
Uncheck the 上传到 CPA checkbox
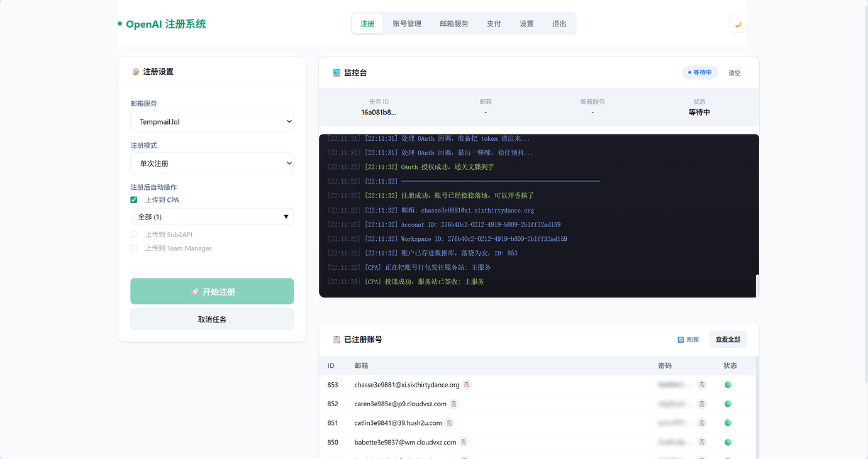point(133,199)
